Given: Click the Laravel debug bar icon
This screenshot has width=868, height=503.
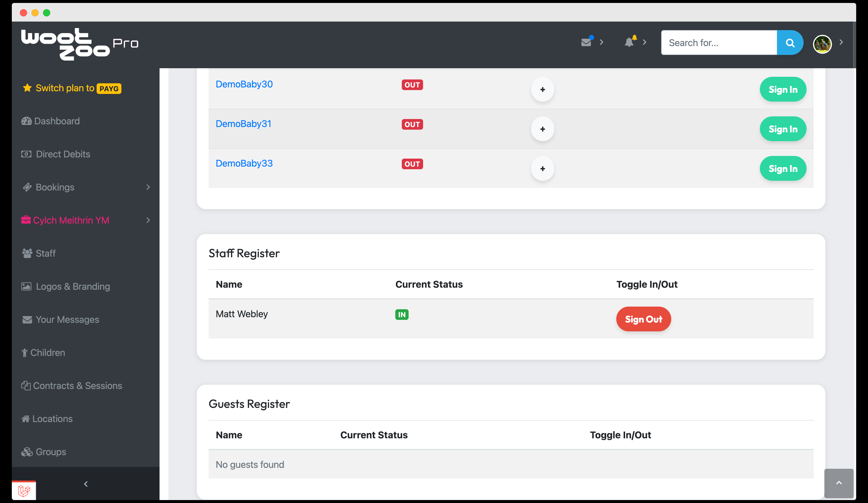Looking at the screenshot, I should point(24,490).
